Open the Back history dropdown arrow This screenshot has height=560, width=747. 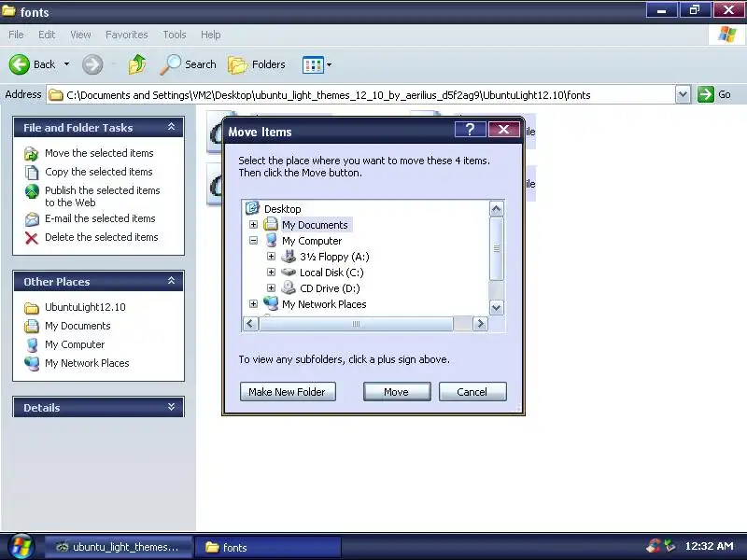click(66, 64)
